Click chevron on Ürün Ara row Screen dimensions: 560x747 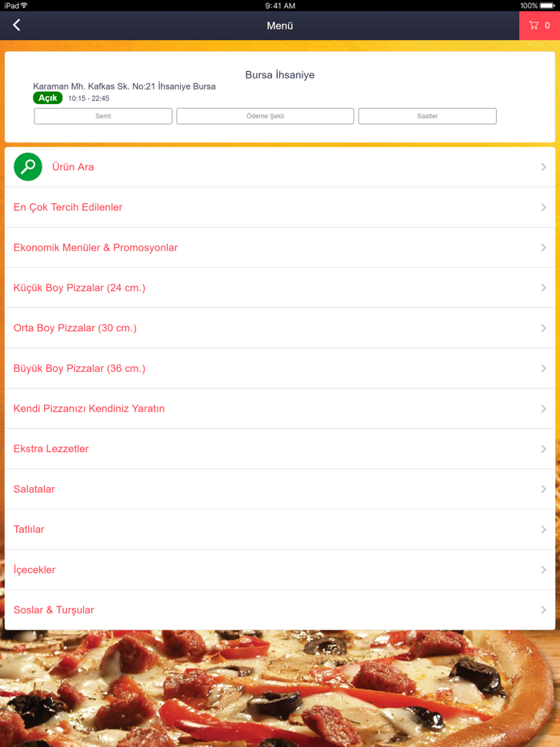click(x=543, y=166)
